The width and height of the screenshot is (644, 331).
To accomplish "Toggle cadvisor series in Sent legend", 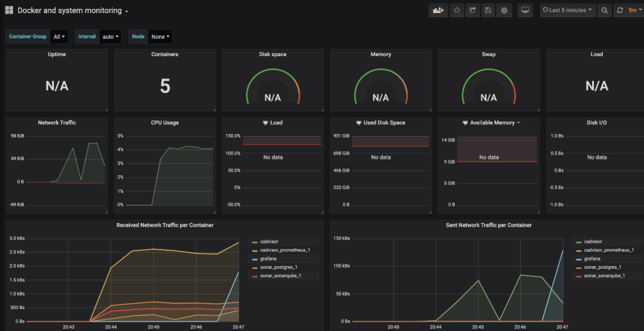I will click(x=594, y=242).
